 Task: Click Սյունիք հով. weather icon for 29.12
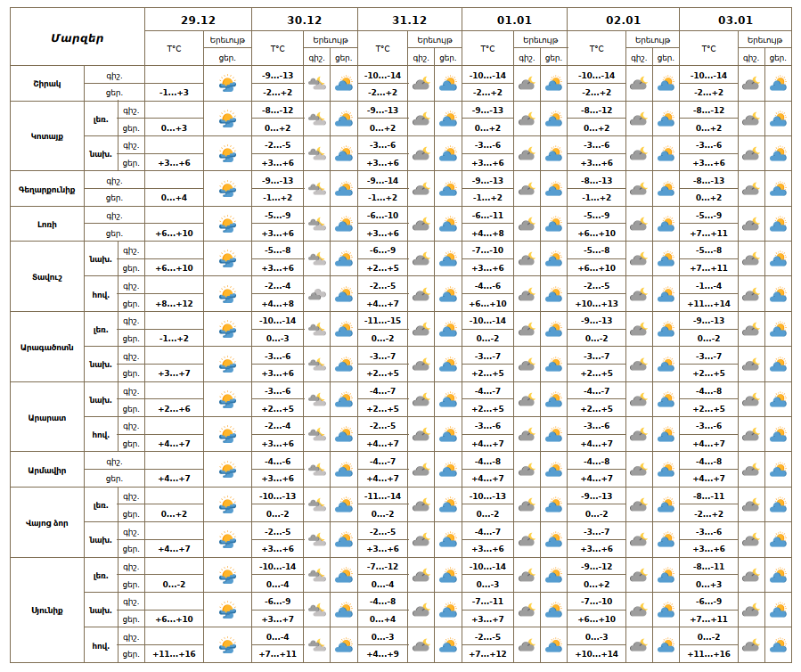click(x=227, y=645)
